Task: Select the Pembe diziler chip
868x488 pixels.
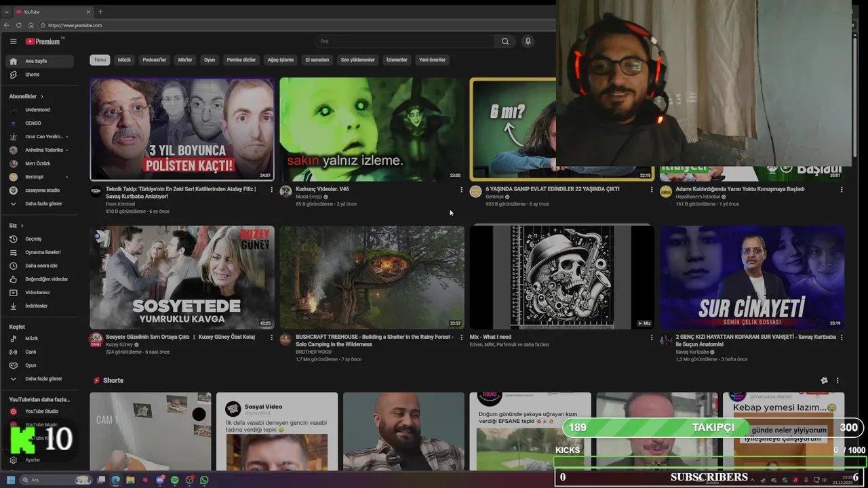Action: [241, 60]
